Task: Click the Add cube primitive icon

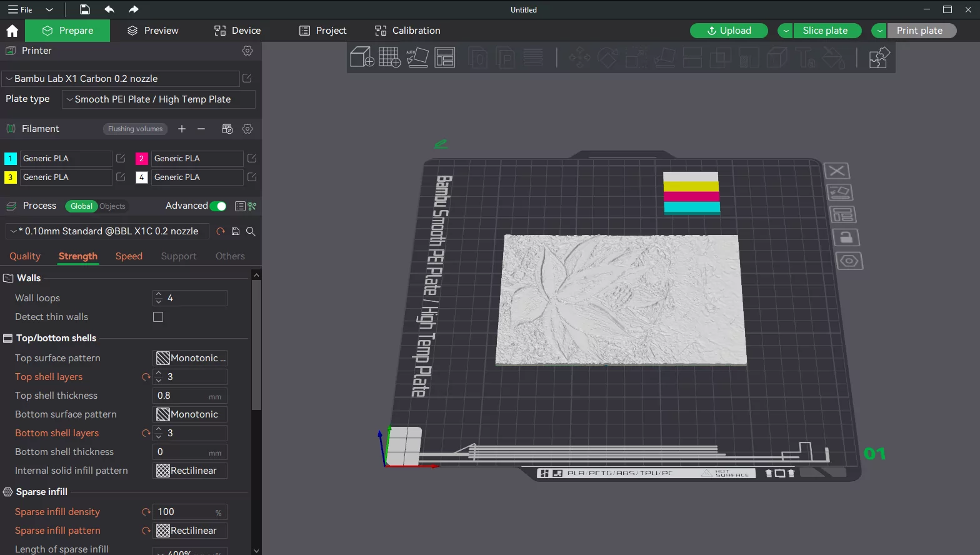Action: [x=361, y=57]
